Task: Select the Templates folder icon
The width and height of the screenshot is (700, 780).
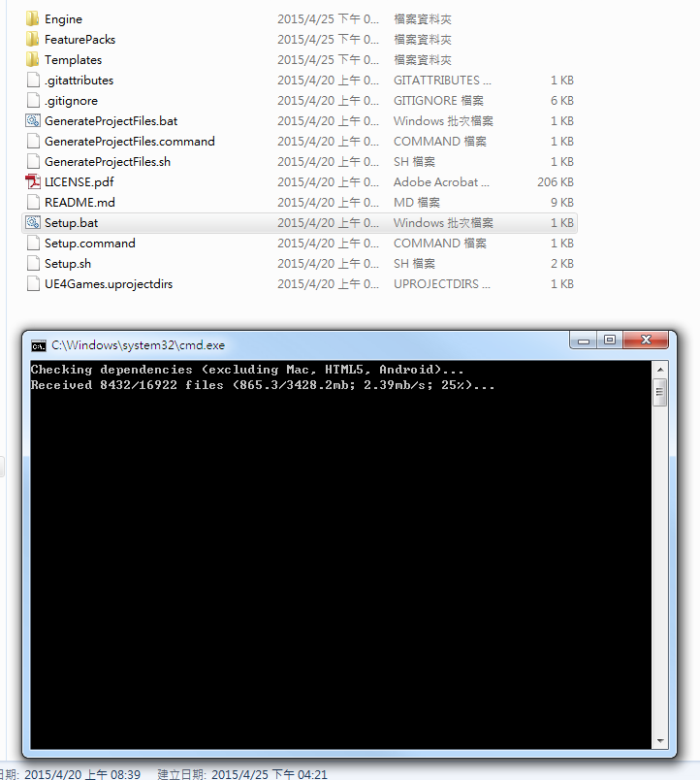Action: click(32, 60)
